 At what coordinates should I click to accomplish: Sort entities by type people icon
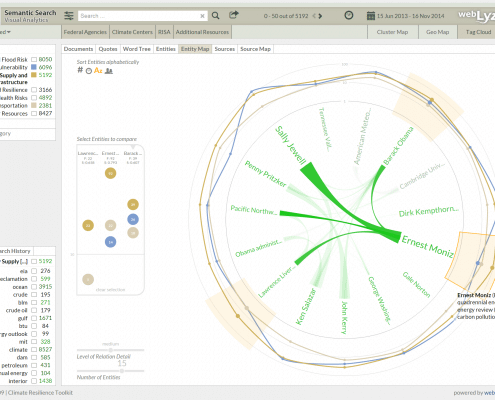(109, 71)
